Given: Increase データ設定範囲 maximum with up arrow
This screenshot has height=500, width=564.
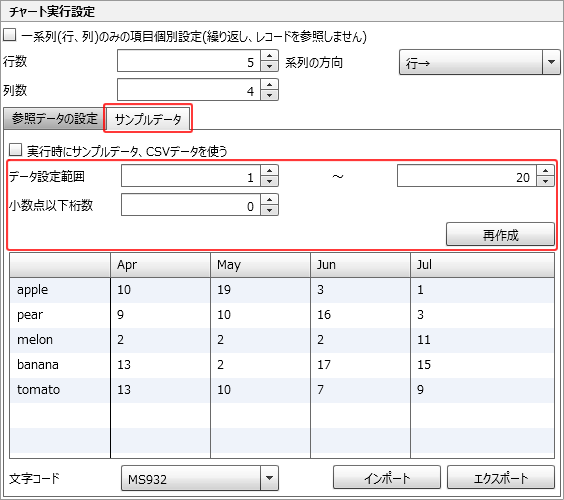Looking at the screenshot, I should 545,171.
